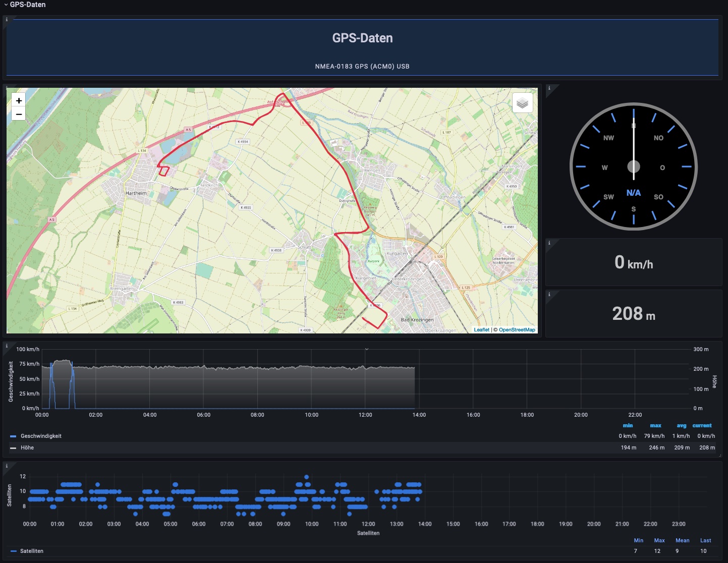
Task: Click the Feldkirch label on the map
Action: 209,185
